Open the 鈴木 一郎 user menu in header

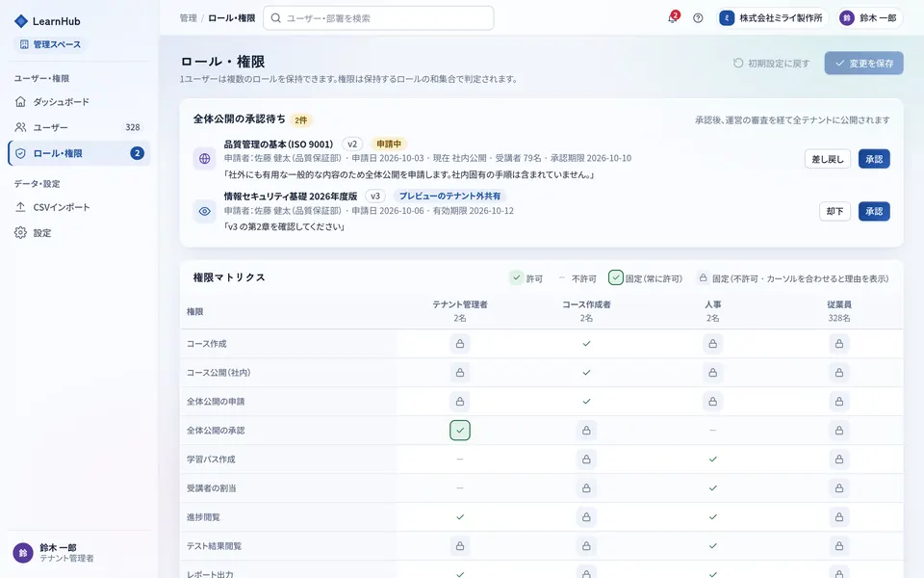[x=870, y=18]
